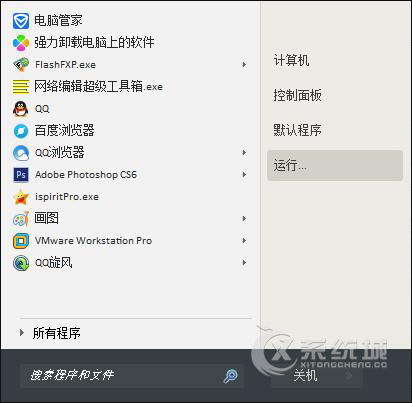Open 控制面板 from the right pane
The height and width of the screenshot is (403, 412).
click(297, 95)
